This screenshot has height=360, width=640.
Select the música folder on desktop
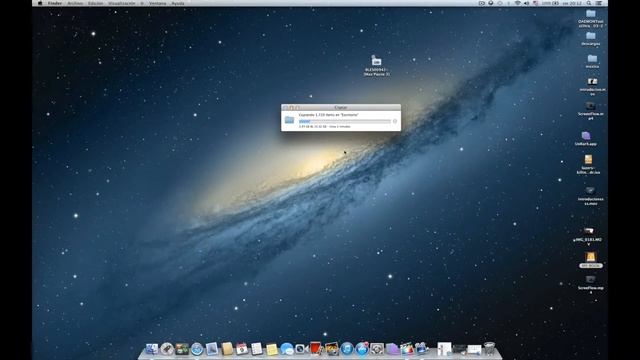592,59
